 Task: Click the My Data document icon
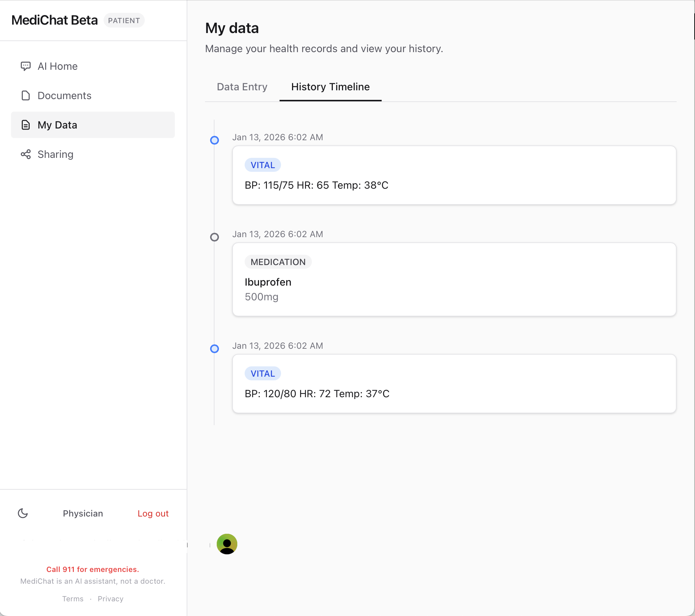click(x=25, y=125)
